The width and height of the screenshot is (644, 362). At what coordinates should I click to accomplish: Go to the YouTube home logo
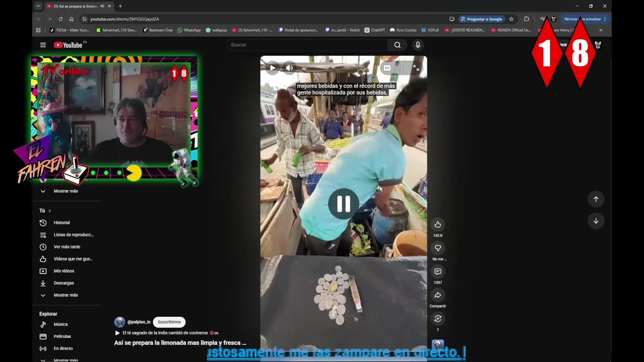tap(68, 45)
